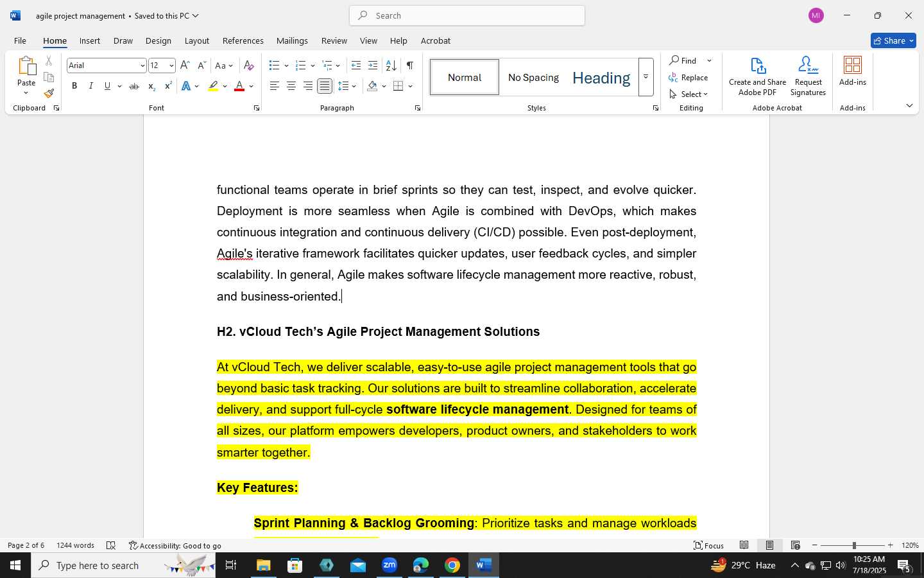Switch to Read Mode view icon
Screen dimensions: 924x578
point(744,545)
